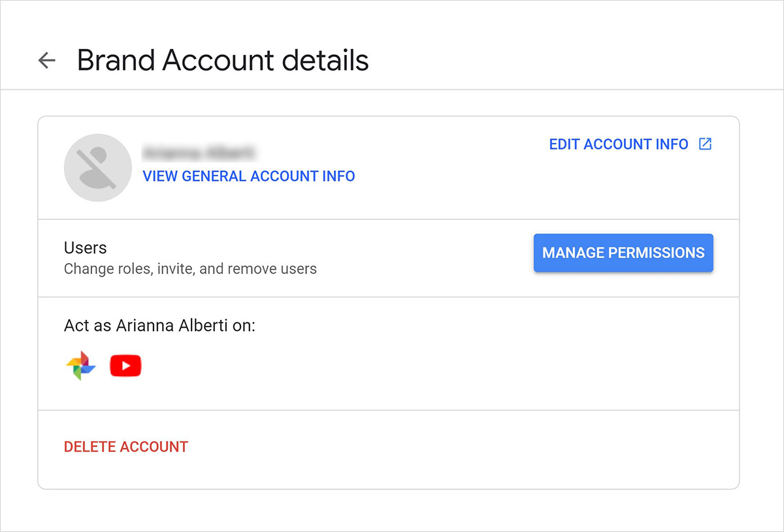784x532 pixels.
Task: Open VIEW GENERAL ACCOUNT INFO link
Action: [249, 176]
